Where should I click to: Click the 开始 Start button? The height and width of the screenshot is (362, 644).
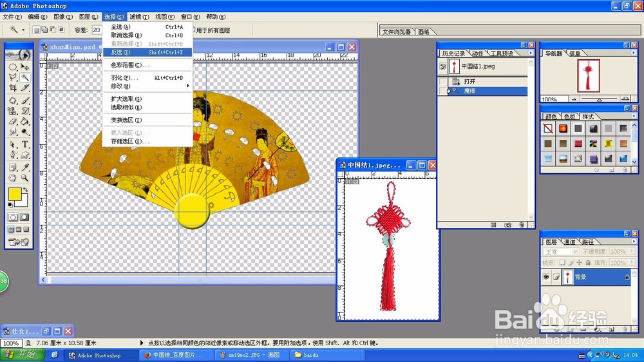pos(23,355)
